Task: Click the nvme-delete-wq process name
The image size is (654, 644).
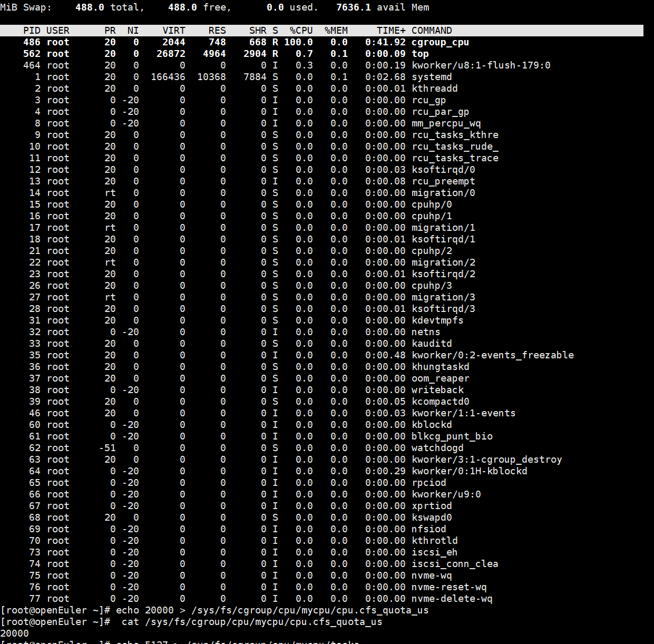Action: click(x=452, y=599)
